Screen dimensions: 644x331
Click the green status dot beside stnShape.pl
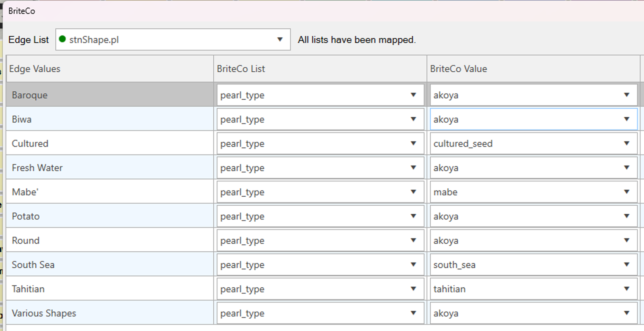click(x=62, y=39)
